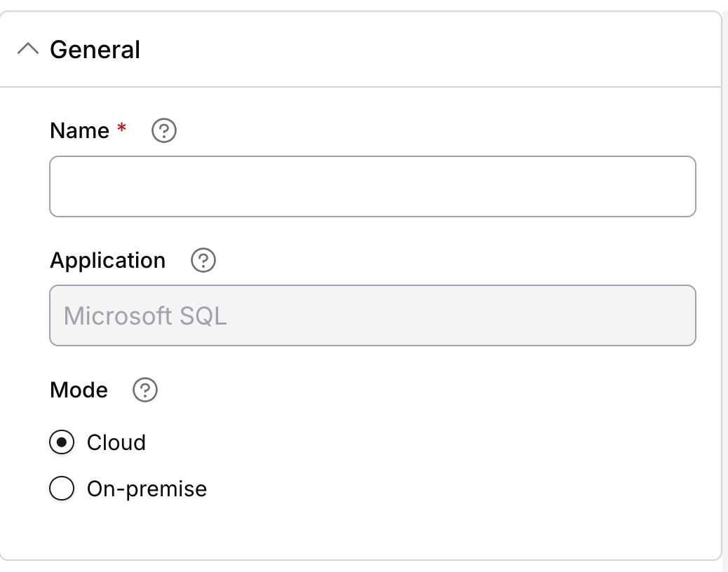Click the "General" section title text
Viewport: 728px width, 572px height.
point(95,50)
